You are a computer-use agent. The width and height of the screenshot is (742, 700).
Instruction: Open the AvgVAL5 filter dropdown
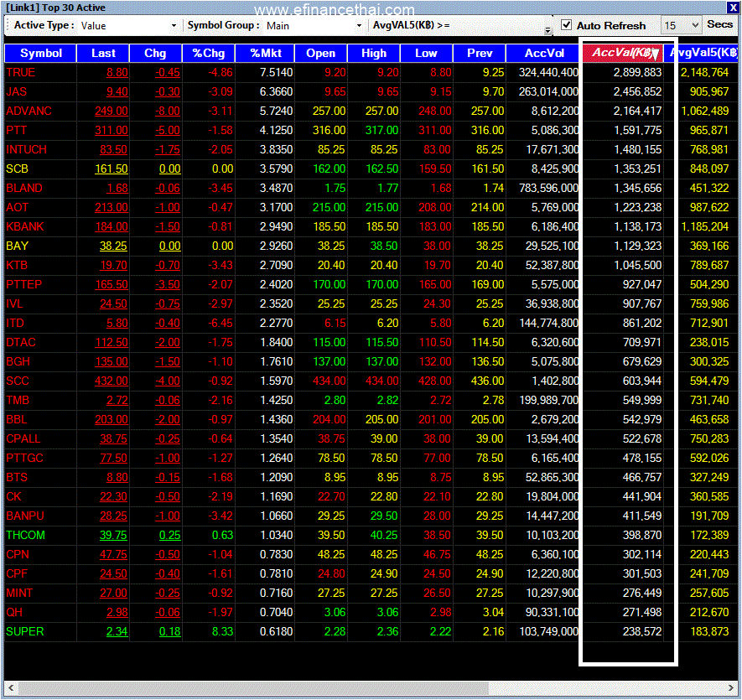tap(547, 31)
